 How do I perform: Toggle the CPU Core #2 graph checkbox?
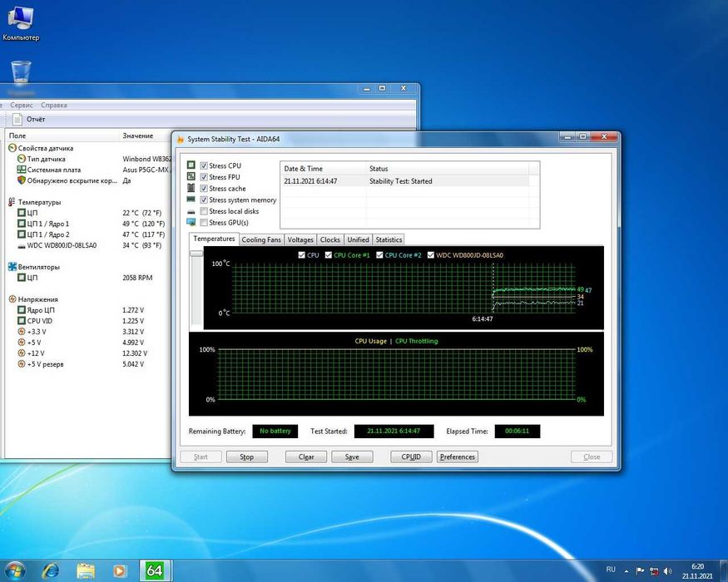pos(379,254)
